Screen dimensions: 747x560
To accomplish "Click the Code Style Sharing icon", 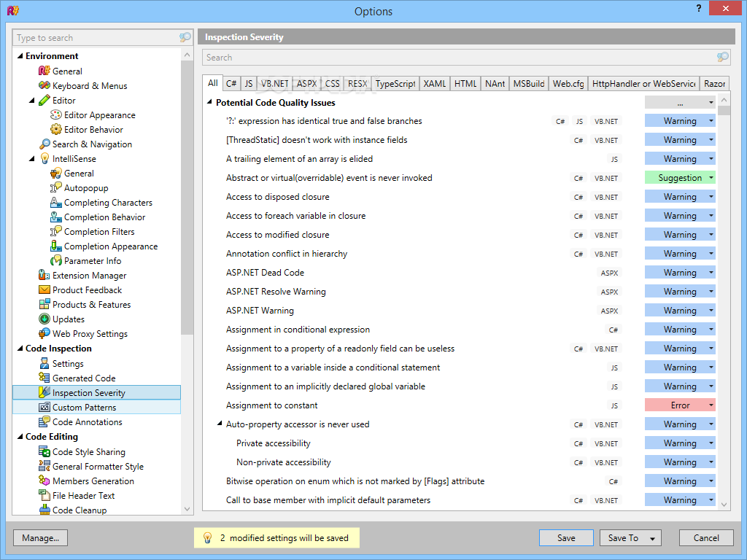I will (44, 452).
